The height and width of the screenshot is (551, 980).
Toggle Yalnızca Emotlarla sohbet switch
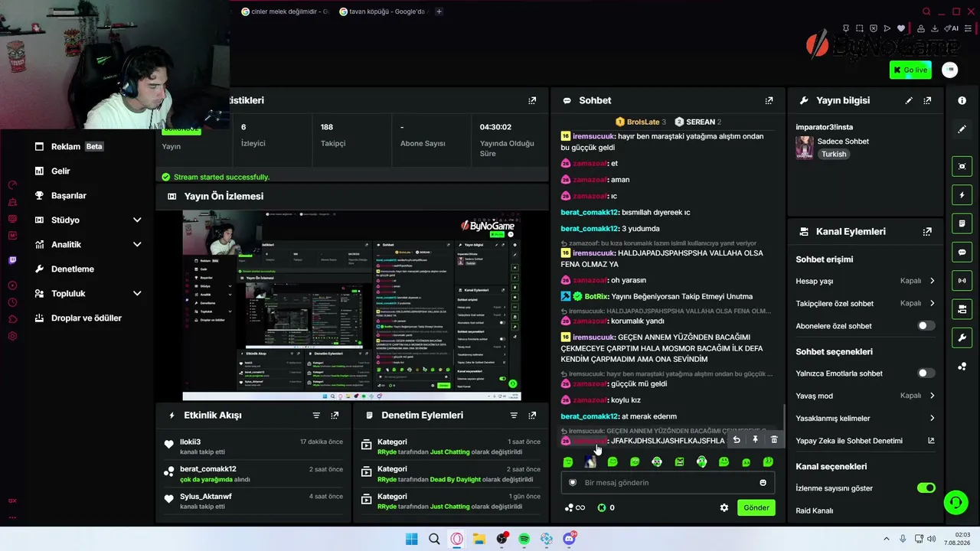point(926,373)
